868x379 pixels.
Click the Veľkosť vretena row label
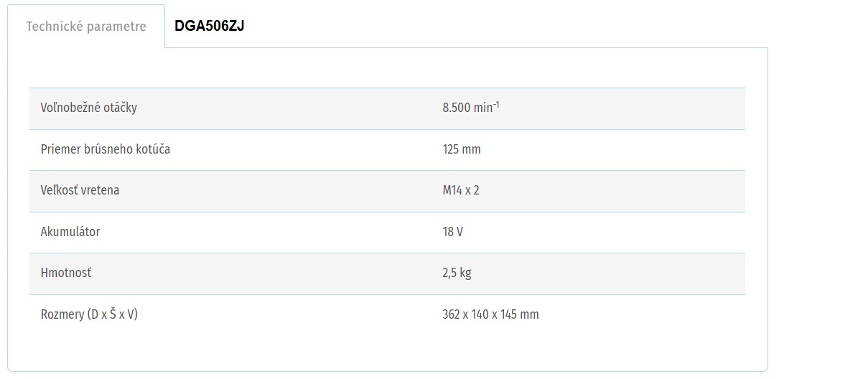(x=80, y=190)
